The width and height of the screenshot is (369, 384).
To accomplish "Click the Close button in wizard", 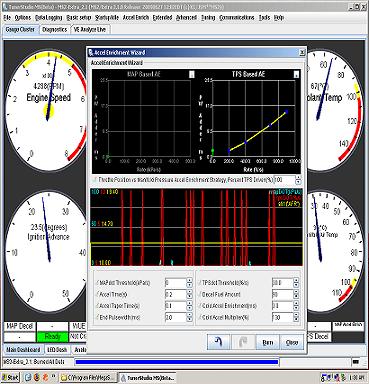I will pyautogui.click(x=292, y=342).
